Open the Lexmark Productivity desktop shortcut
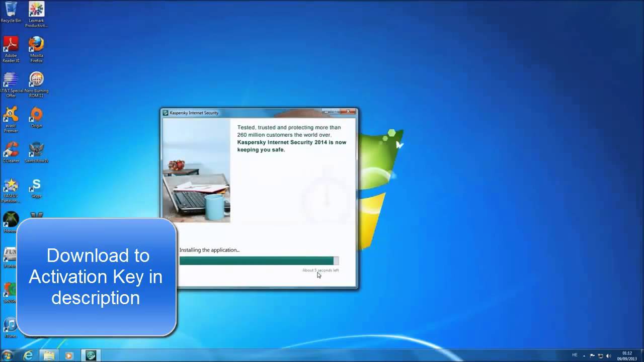This screenshot has height=362, width=644. (36, 14)
